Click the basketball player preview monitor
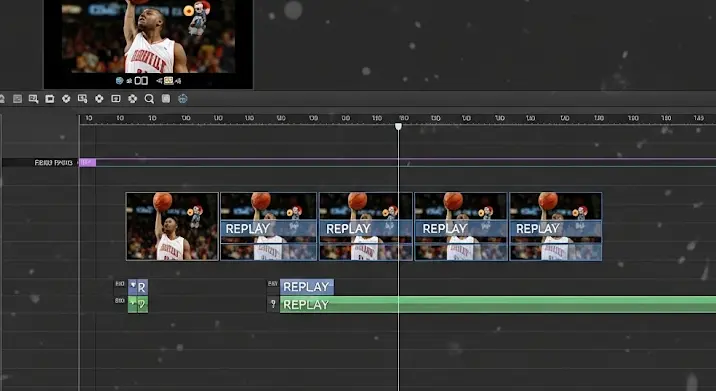716x391 pixels. coord(148,44)
